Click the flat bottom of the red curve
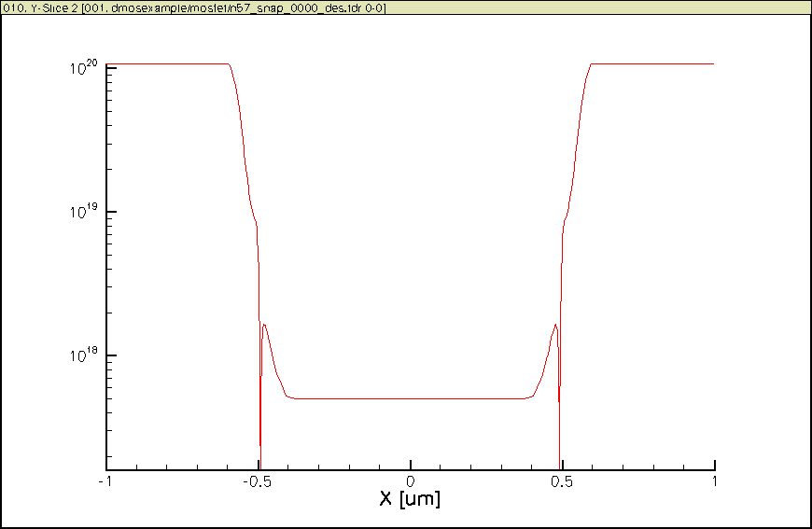This screenshot has width=812, height=529. pyautogui.click(x=410, y=398)
